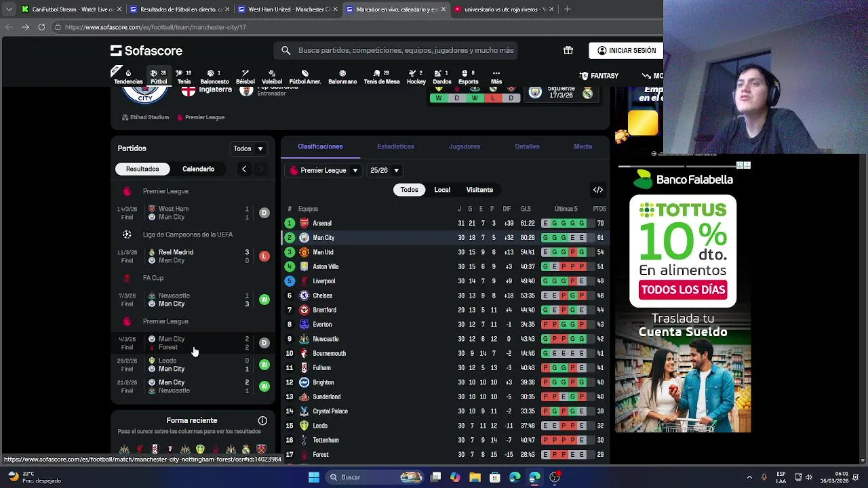This screenshot has height=488, width=868.
Task: Open the Béisbol sport category
Action: coord(245,77)
